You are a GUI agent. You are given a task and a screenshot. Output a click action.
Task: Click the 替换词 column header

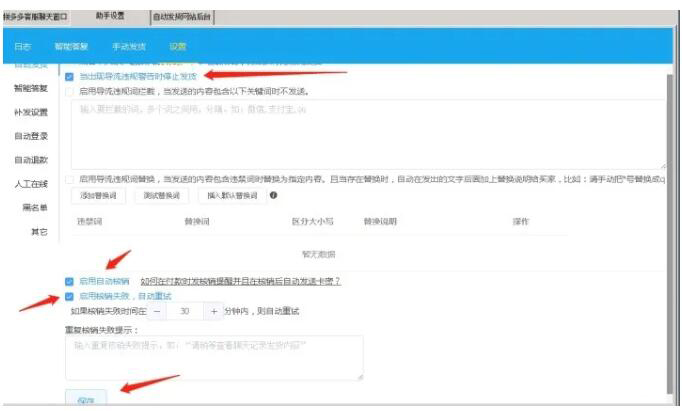pos(197,221)
